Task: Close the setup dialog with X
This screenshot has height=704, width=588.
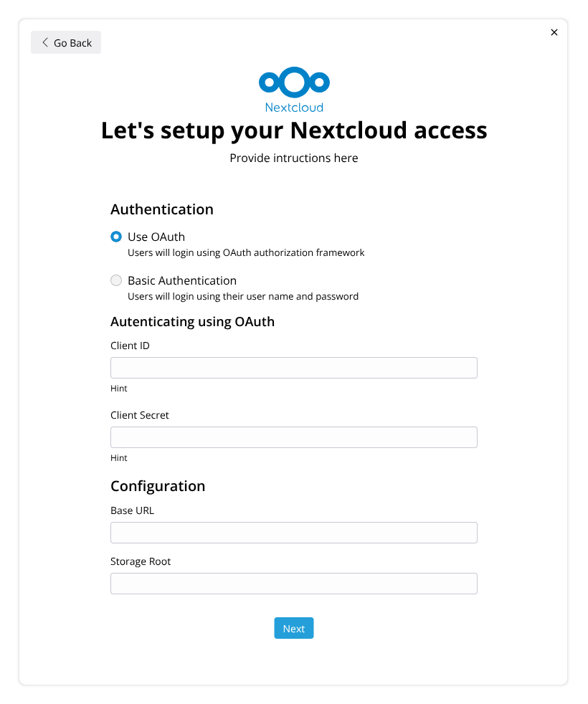Action: [554, 32]
